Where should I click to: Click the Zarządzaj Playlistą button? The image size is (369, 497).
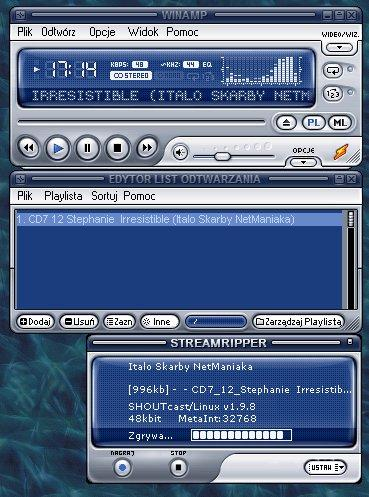pos(298,322)
